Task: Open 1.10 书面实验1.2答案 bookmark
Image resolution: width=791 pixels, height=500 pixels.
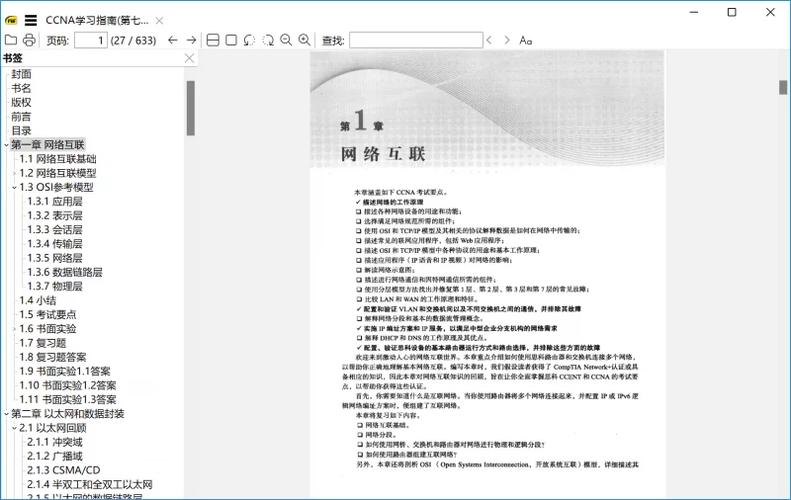Action: click(x=68, y=385)
